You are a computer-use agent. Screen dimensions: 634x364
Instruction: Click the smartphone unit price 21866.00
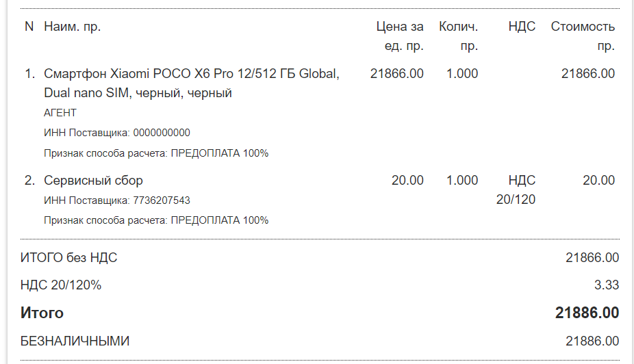[396, 74]
